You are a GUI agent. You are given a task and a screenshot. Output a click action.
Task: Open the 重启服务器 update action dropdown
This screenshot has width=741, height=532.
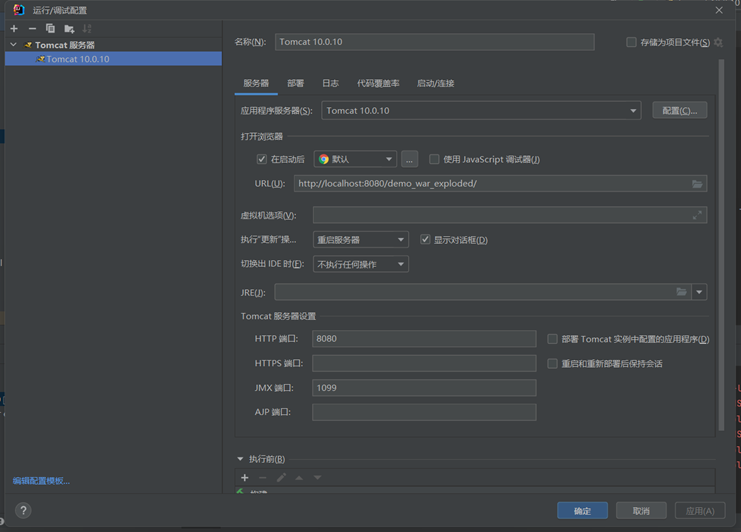click(x=360, y=240)
